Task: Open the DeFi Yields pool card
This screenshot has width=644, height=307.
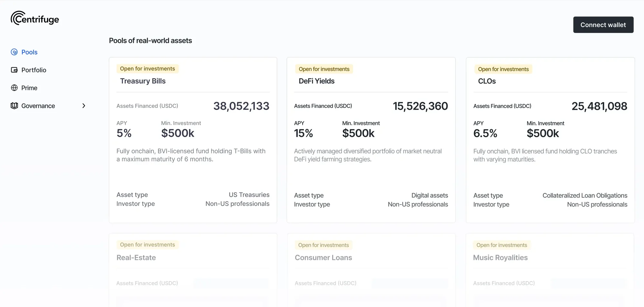Action: pos(371,140)
